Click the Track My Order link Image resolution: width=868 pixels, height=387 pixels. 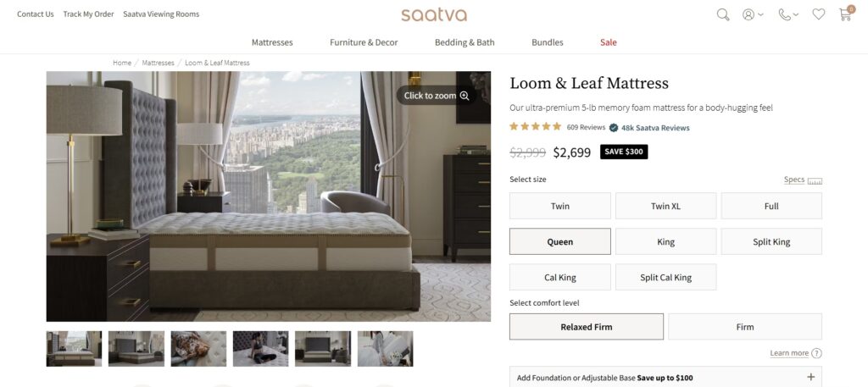[x=88, y=14]
